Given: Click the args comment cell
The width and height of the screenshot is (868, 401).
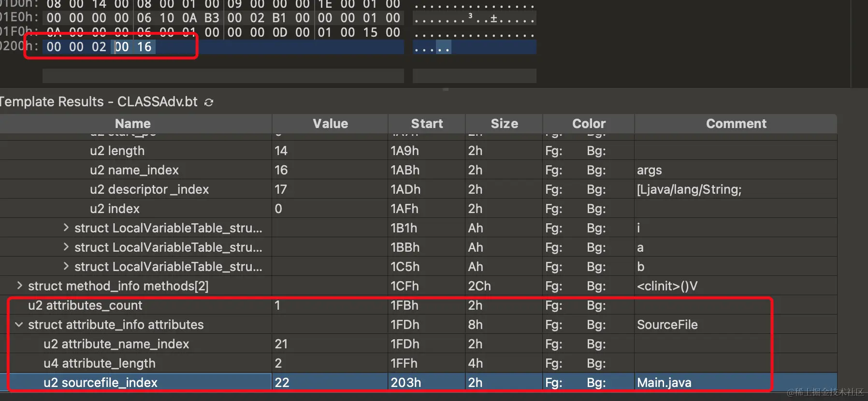Looking at the screenshot, I should click(649, 171).
